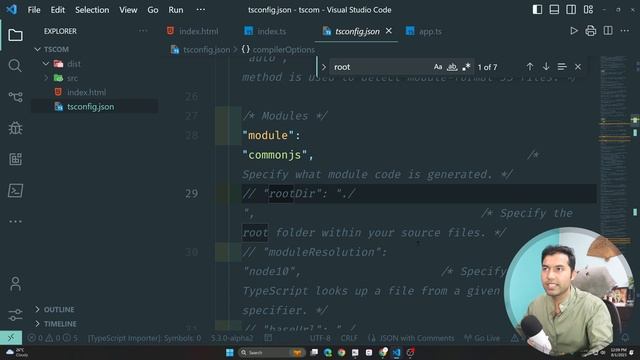Open the Windows Start menu
The width and height of the screenshot is (640, 360).
[x=230, y=352]
